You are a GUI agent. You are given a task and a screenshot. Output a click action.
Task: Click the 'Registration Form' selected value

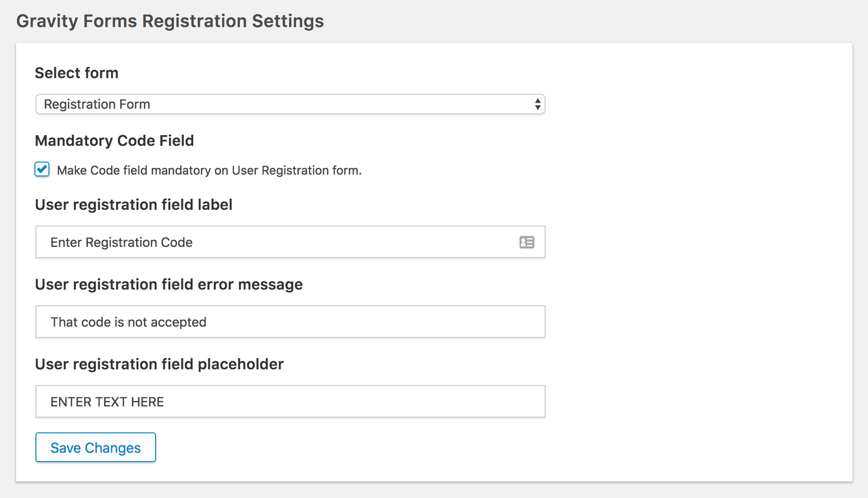pyautogui.click(x=97, y=104)
